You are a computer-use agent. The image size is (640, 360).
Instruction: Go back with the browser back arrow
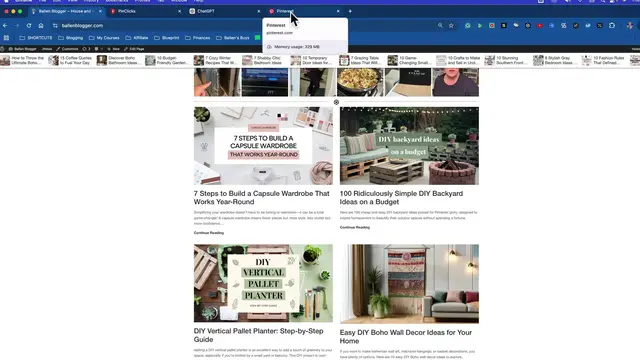tap(5, 25)
